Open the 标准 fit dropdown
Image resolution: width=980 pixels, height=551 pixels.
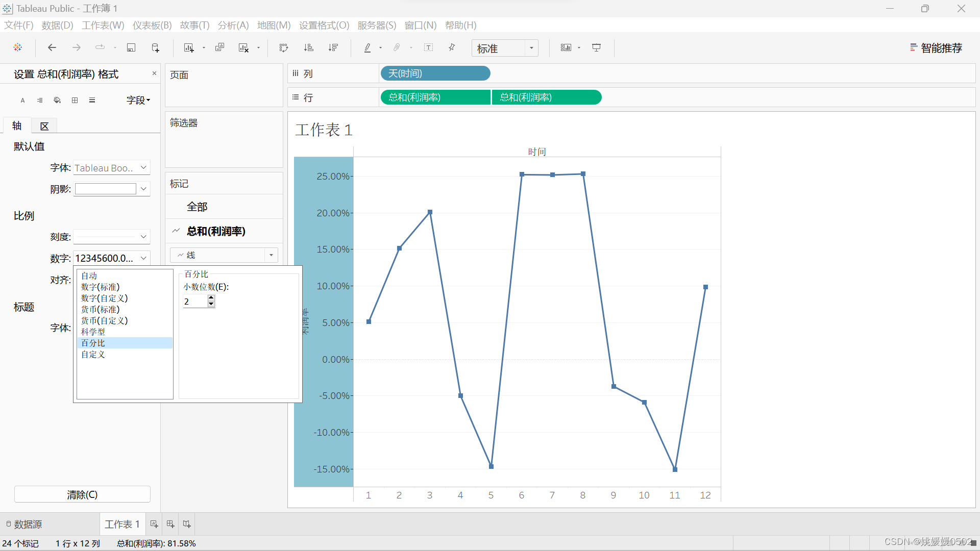[531, 48]
